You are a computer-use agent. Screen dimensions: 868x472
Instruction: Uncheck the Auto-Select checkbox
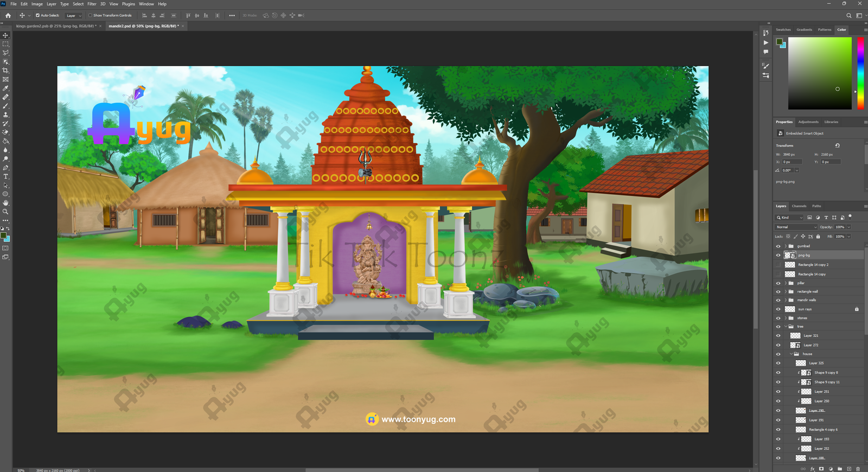[37, 15]
